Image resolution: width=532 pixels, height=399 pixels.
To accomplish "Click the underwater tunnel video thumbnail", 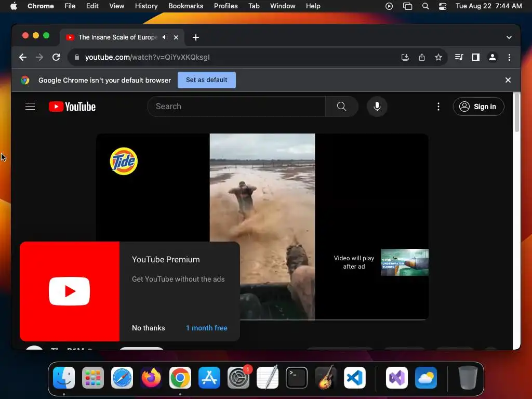I will point(404,262).
